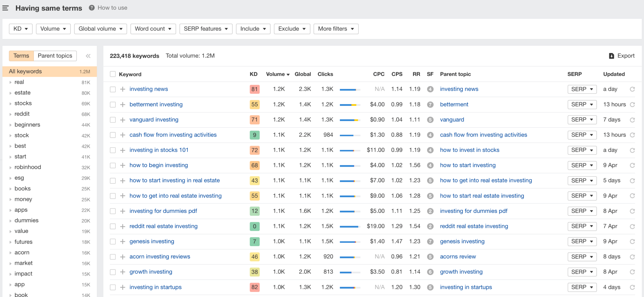Image resolution: width=644 pixels, height=297 pixels.
Task: Open the Exclude filter dropdown
Action: 292,29
